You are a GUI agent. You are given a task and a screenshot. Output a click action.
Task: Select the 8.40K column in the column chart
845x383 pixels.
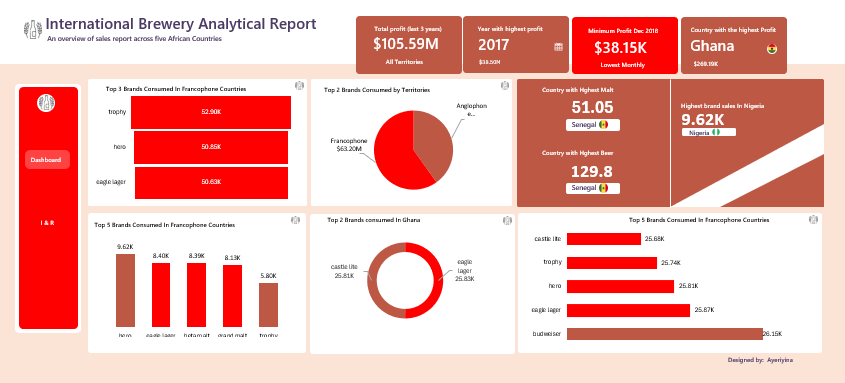click(161, 295)
